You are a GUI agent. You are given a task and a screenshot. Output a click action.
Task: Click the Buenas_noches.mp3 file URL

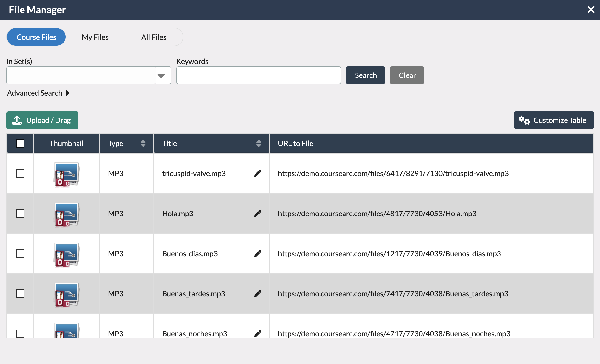[x=394, y=334]
